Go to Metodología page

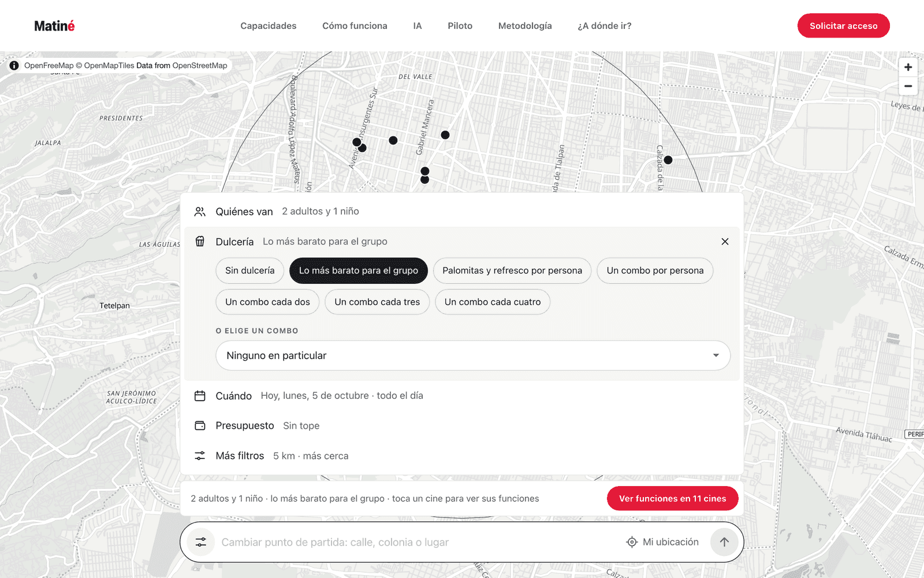point(525,26)
